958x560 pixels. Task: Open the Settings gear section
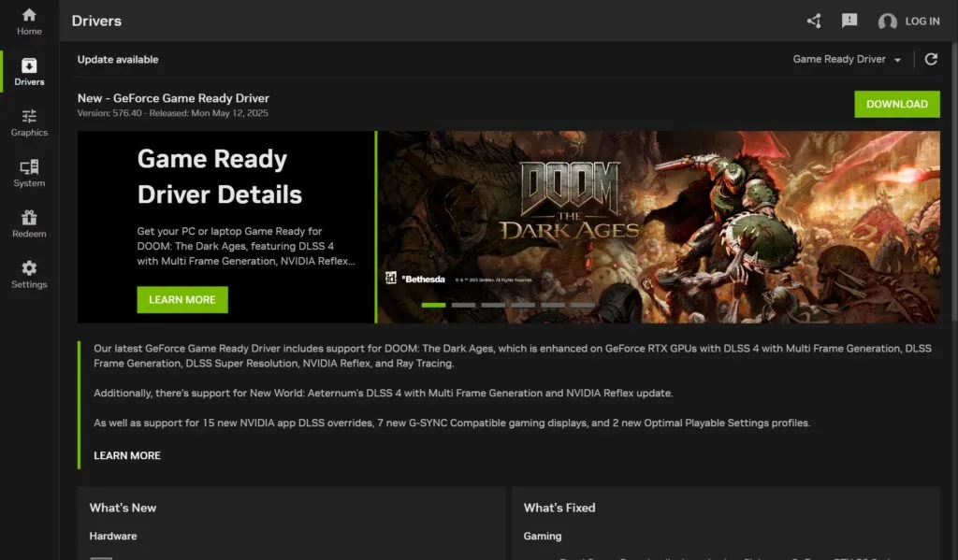point(29,275)
